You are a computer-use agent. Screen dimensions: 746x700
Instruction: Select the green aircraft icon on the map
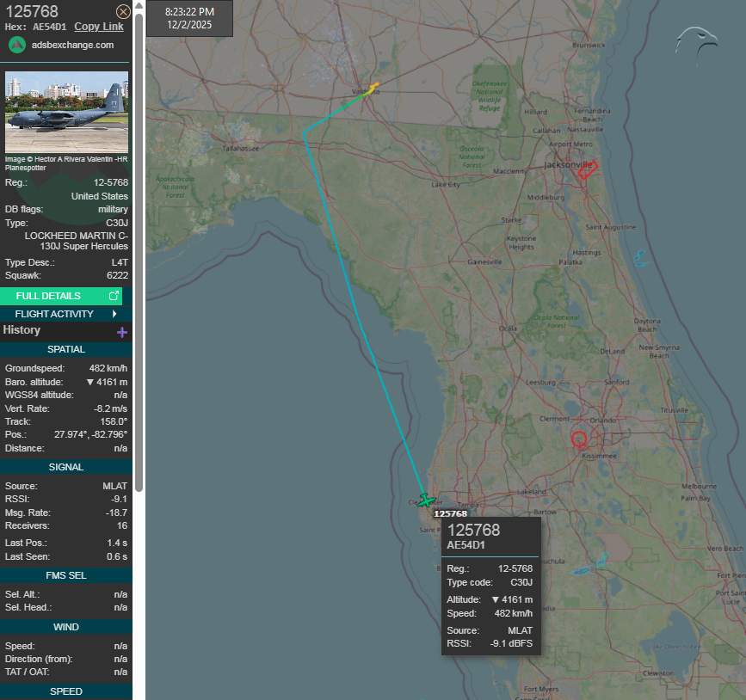426,500
